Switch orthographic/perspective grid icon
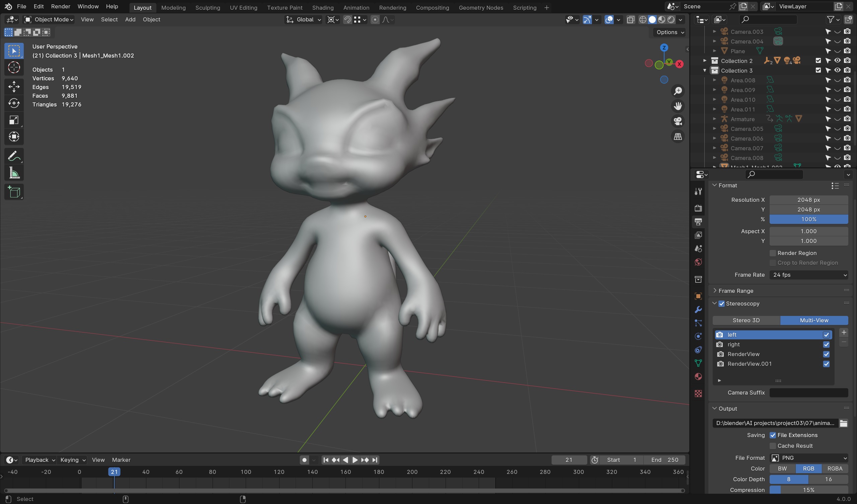The image size is (857, 504). coord(678,136)
